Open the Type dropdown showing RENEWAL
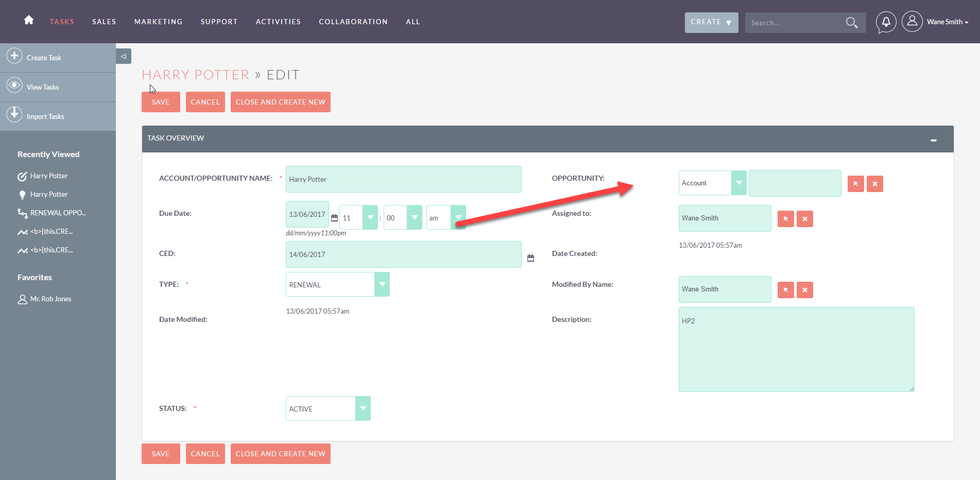The image size is (980, 480). tap(382, 284)
